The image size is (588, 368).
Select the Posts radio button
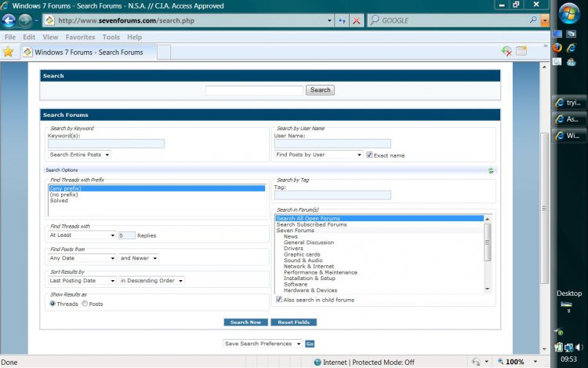click(85, 304)
